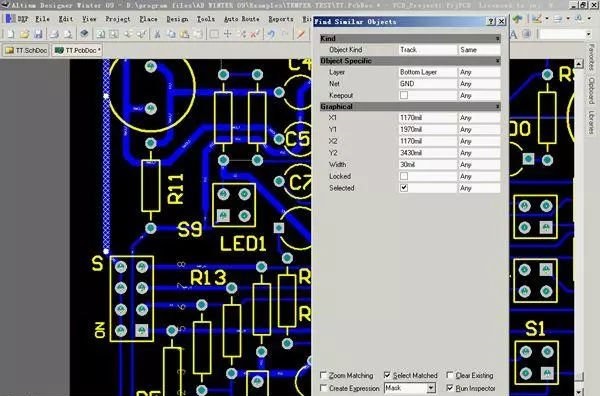Click the Copy toolbar icon

pos(171,34)
